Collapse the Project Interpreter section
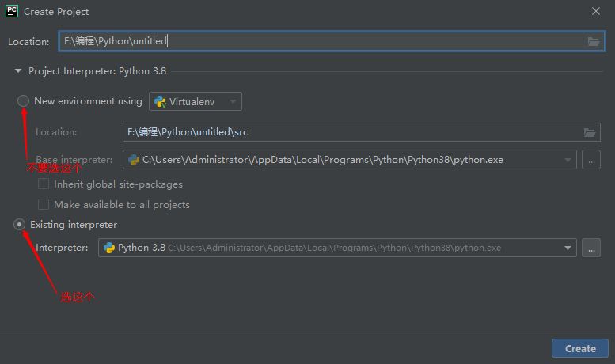This screenshot has width=615, height=364. [x=18, y=71]
